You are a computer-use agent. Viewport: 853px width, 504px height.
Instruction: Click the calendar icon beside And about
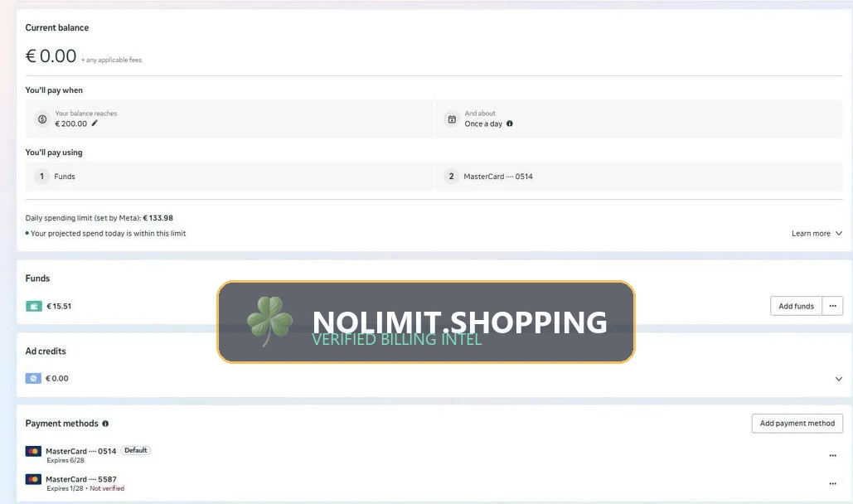(x=452, y=119)
